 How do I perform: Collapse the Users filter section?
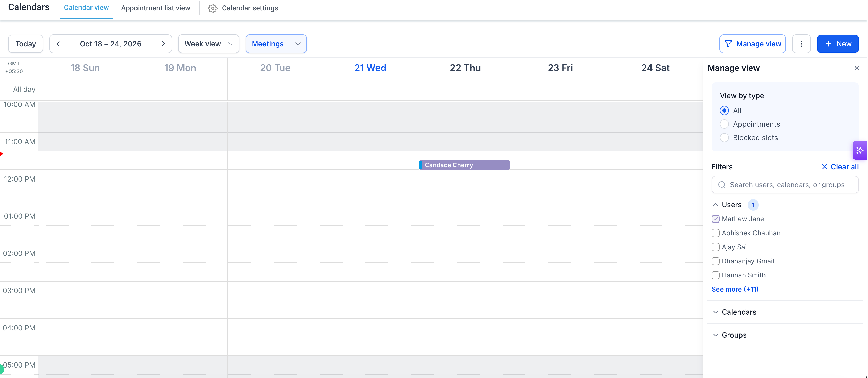(715, 205)
